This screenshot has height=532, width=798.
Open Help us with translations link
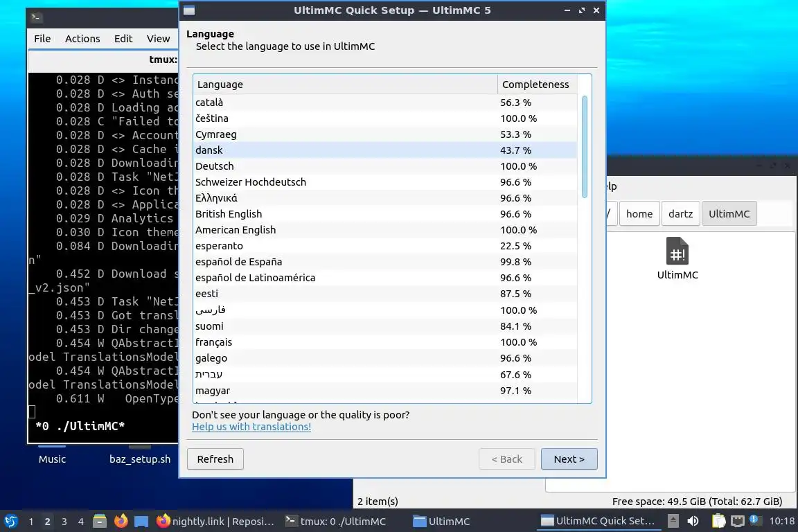251,427
